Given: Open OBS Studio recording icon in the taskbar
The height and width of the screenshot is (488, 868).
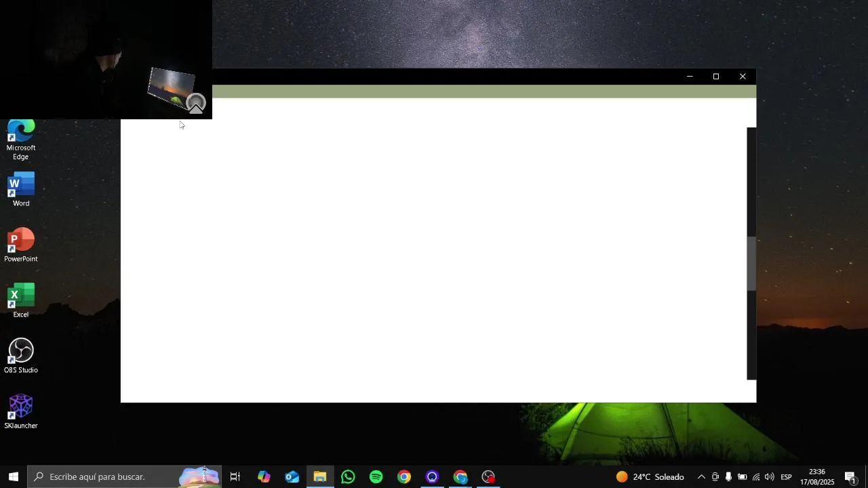Looking at the screenshot, I should pos(488,476).
